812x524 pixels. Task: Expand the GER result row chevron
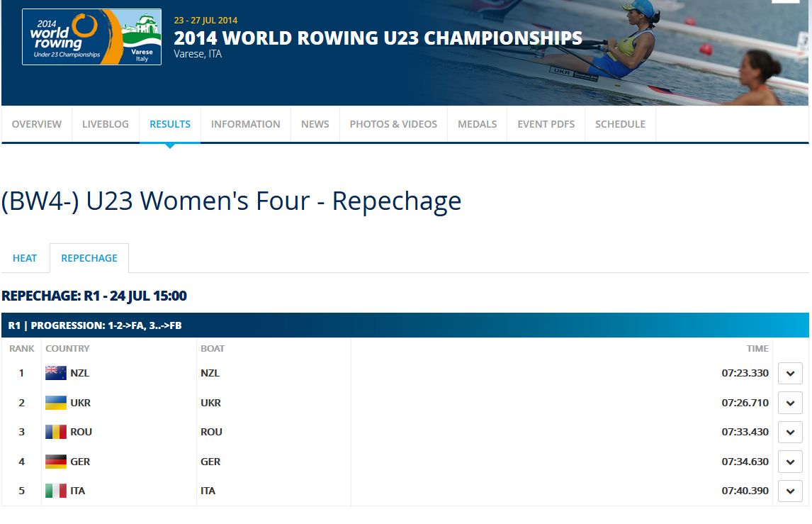(790, 462)
